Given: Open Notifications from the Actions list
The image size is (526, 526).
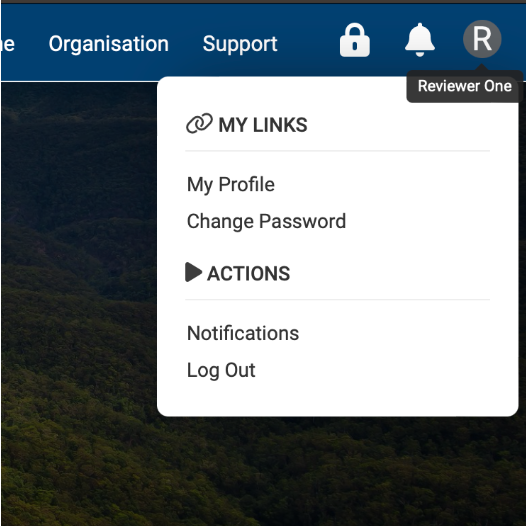Looking at the screenshot, I should (243, 333).
